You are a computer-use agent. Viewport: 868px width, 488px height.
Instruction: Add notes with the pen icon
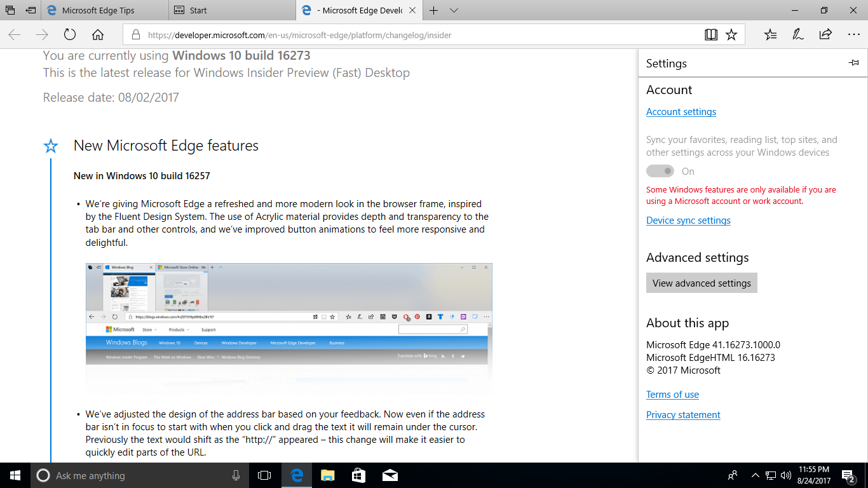click(798, 35)
